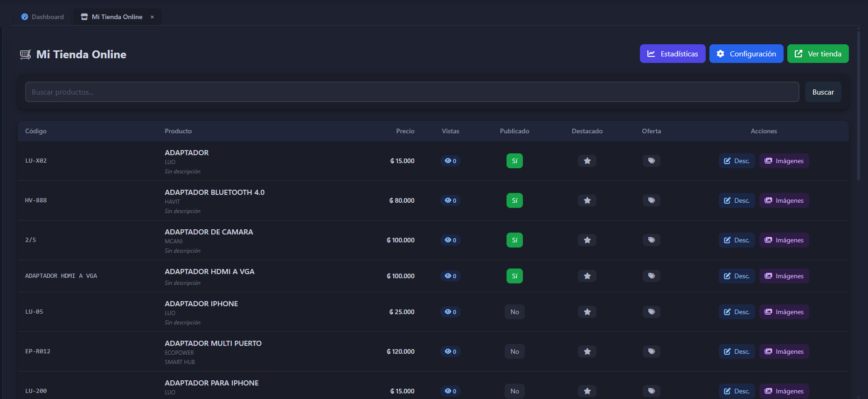Image resolution: width=868 pixels, height=399 pixels.
Task: Click the offer tag for ADAPTADOR MULTI PUERTO
Action: point(652,351)
